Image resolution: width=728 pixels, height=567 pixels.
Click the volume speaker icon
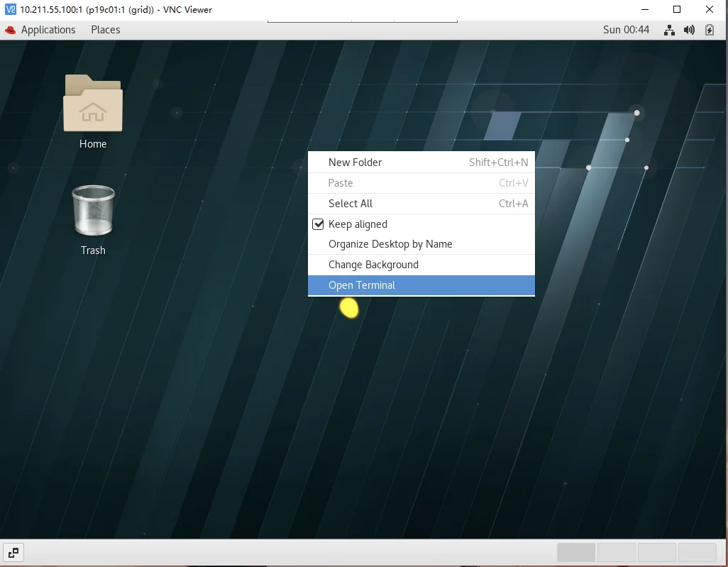pyautogui.click(x=689, y=31)
